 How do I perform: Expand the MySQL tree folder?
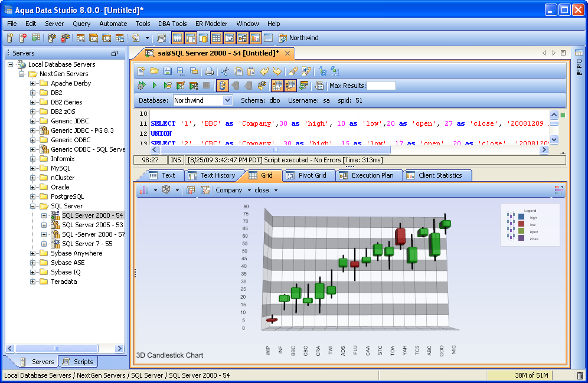point(32,168)
